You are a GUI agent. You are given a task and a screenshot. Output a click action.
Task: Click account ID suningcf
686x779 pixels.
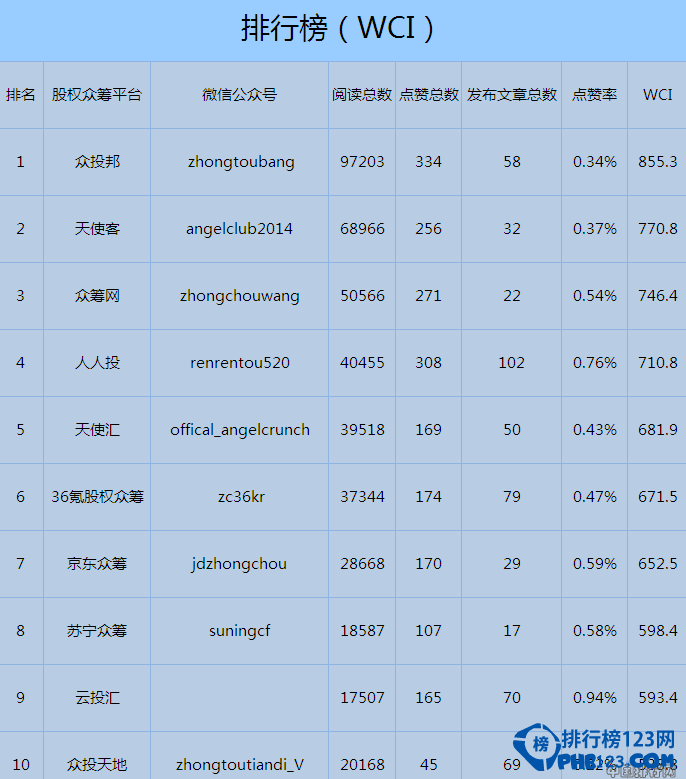(x=239, y=631)
